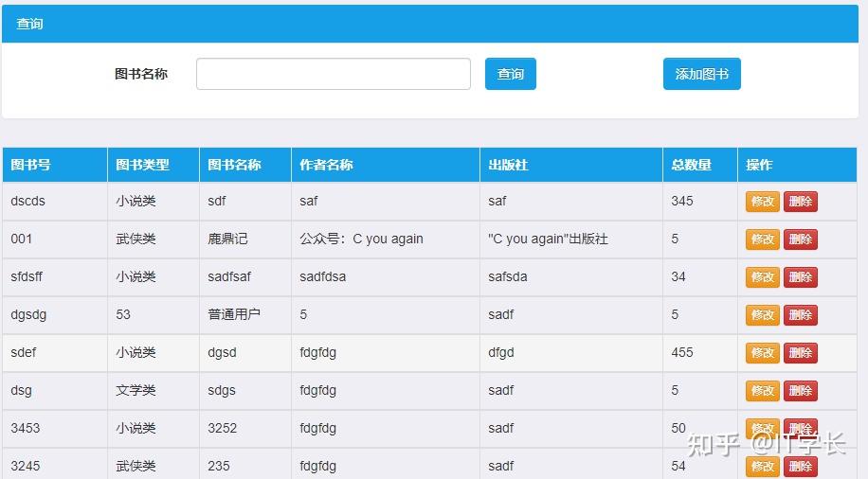Modify the dsg 文学类 book

pos(762,391)
